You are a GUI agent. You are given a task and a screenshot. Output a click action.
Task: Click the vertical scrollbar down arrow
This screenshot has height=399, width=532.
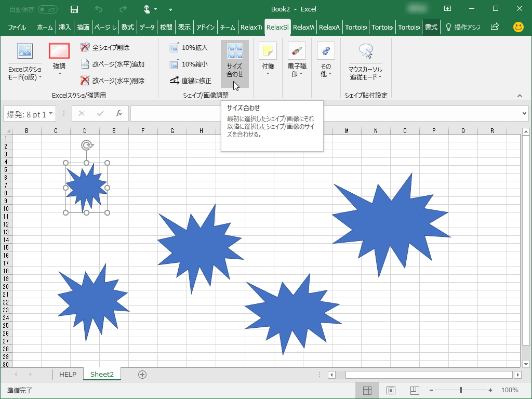point(526,364)
